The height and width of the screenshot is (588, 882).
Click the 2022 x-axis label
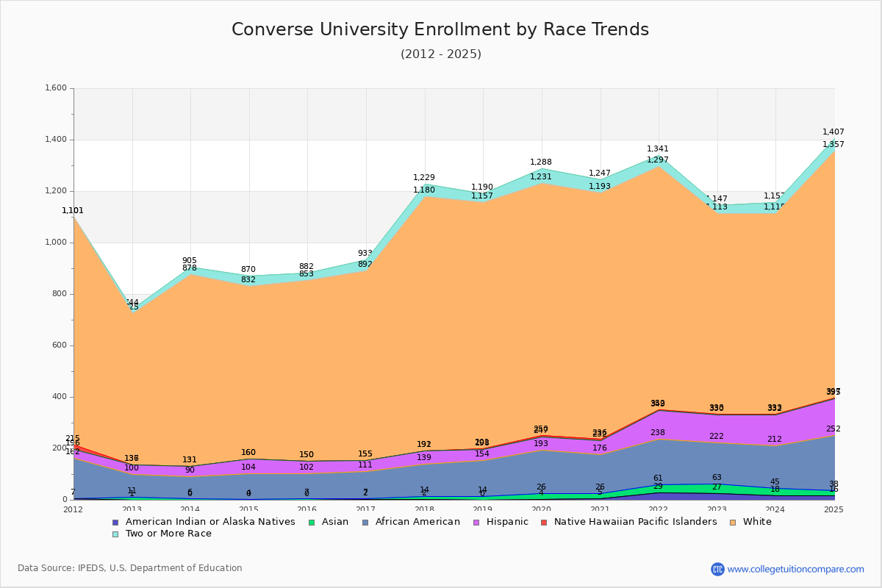tap(659, 509)
